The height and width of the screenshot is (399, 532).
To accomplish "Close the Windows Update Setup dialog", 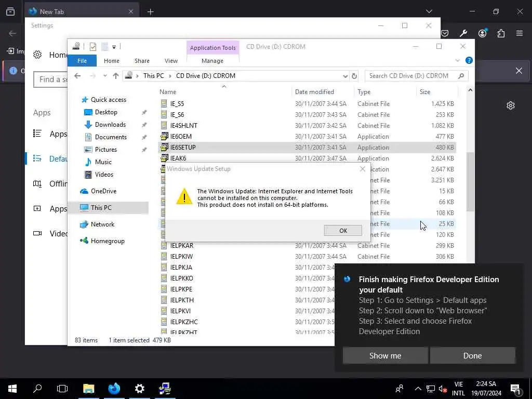I will [362, 169].
